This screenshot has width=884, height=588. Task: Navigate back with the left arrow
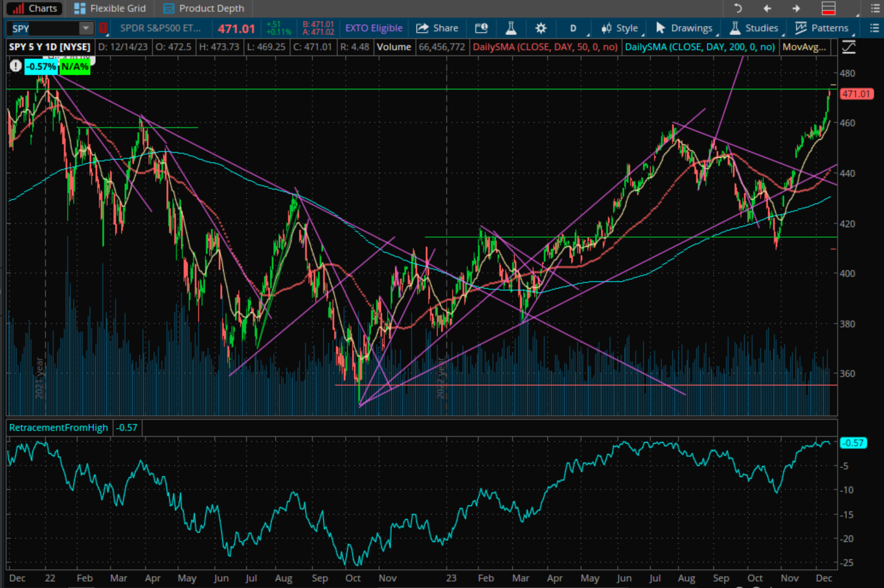point(767,8)
